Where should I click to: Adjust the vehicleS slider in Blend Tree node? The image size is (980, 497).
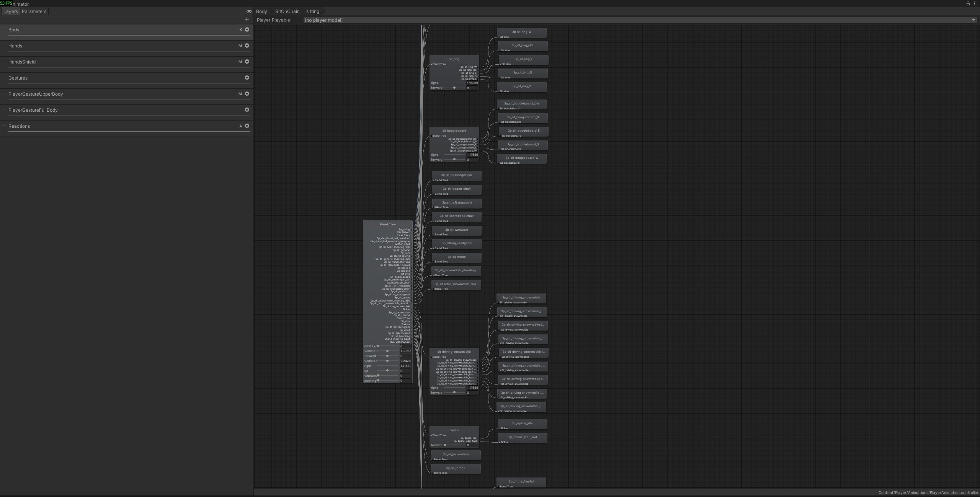point(388,351)
